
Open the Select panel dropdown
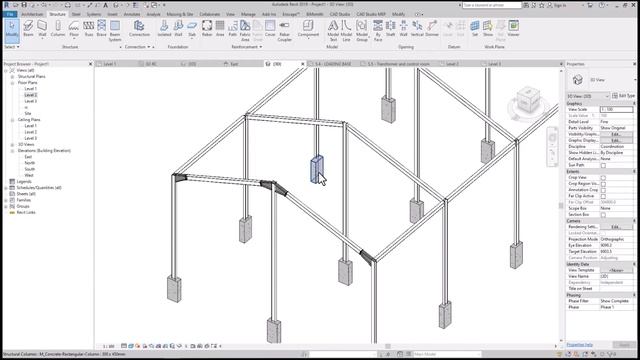point(12,47)
